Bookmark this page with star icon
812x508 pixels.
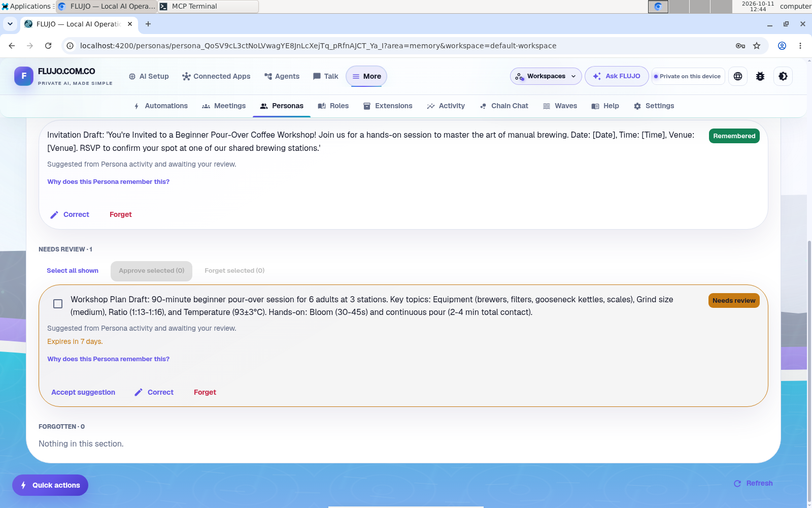[757, 46]
